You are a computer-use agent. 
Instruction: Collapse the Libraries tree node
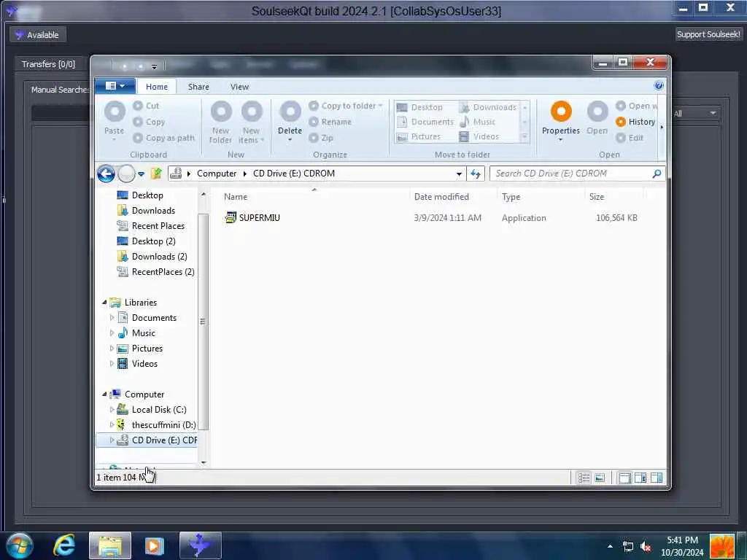point(104,303)
